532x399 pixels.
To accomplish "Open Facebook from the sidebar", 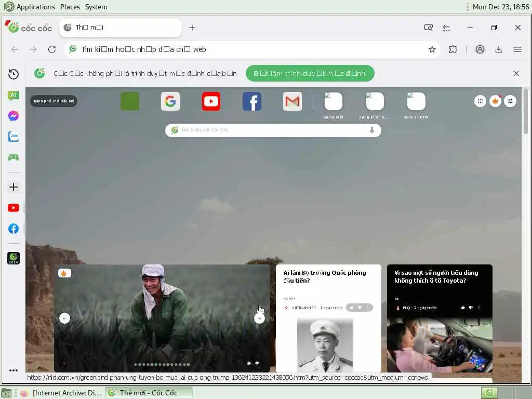I will (14, 229).
